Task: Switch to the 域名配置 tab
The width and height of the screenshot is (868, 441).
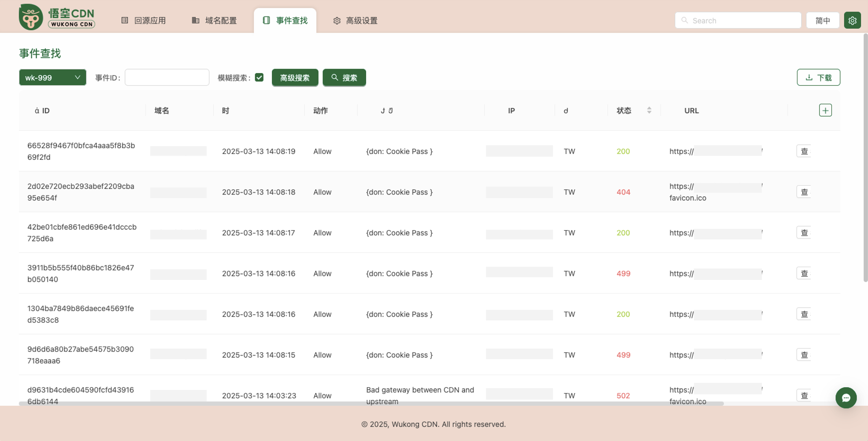Action: tap(215, 20)
